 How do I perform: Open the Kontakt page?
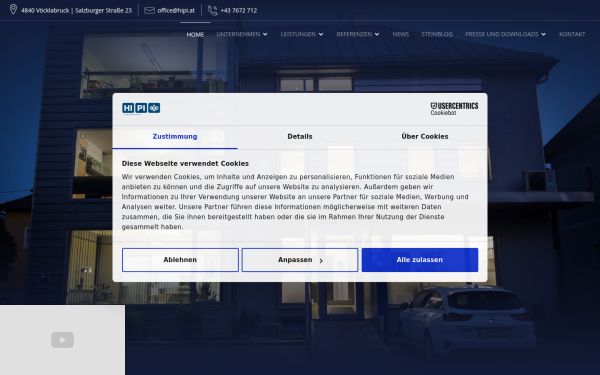coord(572,34)
